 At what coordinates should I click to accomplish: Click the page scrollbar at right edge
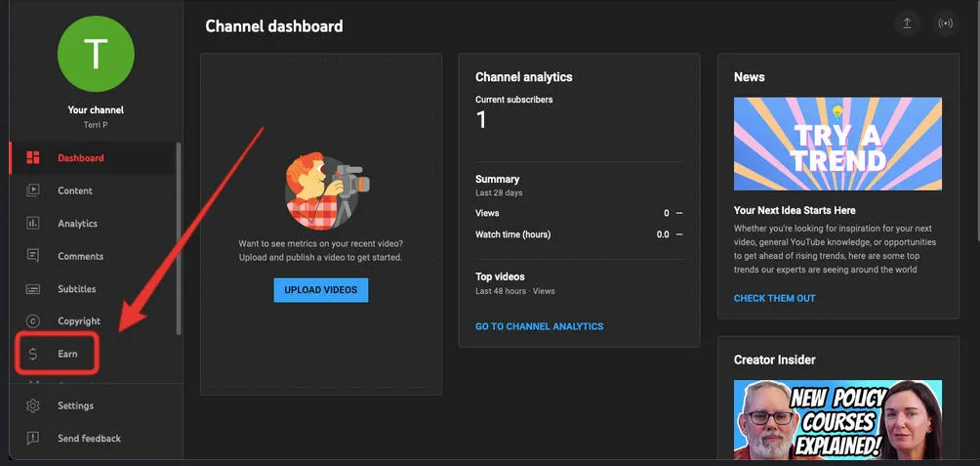976,119
